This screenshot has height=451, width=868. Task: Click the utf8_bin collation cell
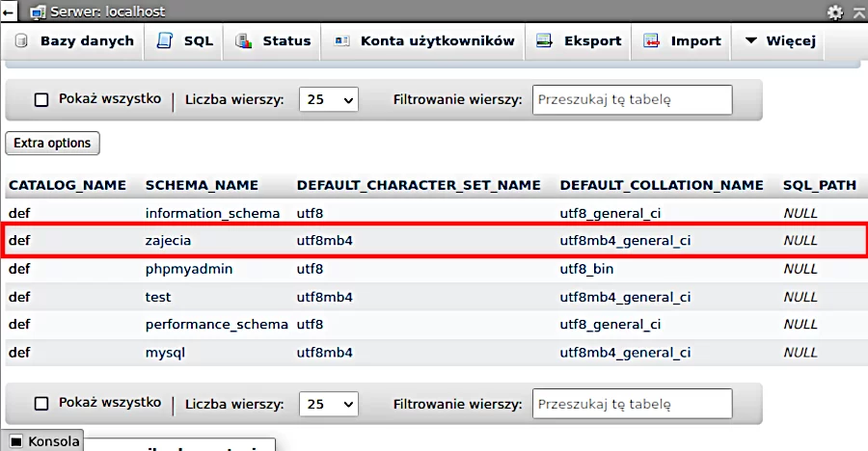click(x=586, y=270)
